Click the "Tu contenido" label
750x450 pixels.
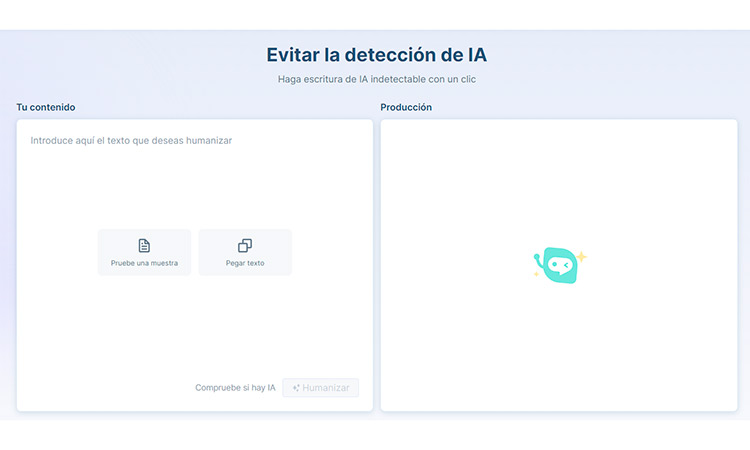point(45,107)
